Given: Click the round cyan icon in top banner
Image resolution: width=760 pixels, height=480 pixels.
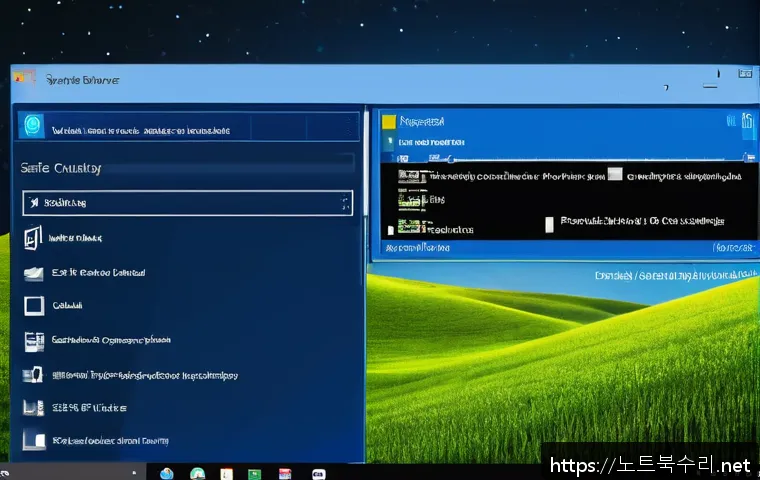Looking at the screenshot, I should 33,126.
